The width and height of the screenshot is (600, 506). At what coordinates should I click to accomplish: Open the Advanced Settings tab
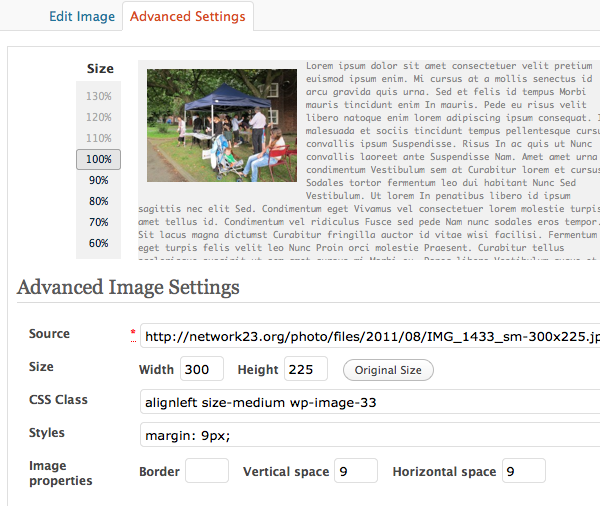click(x=188, y=17)
